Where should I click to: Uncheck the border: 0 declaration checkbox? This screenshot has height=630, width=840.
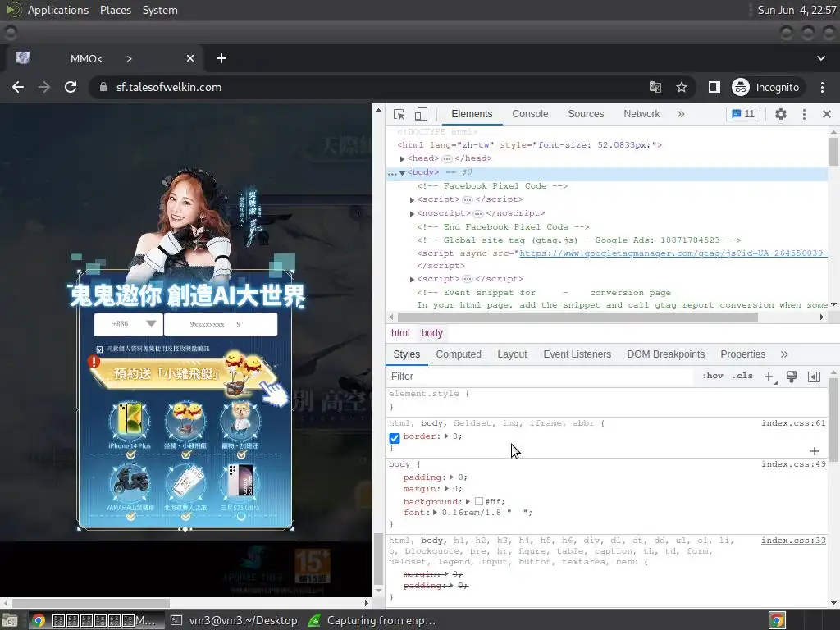click(395, 438)
